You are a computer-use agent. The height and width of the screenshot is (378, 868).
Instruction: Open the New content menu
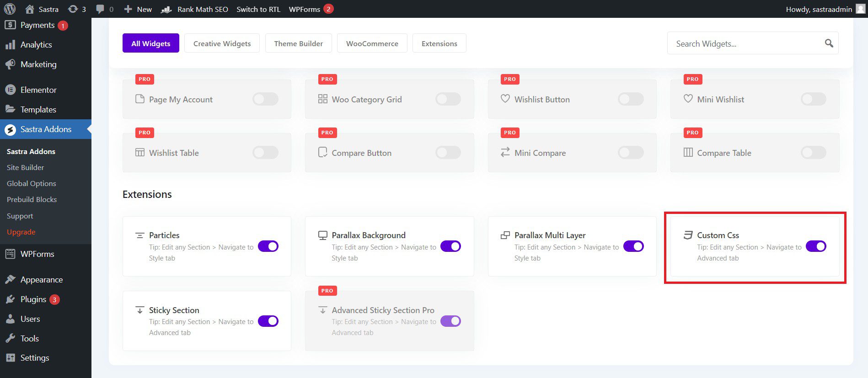(138, 9)
